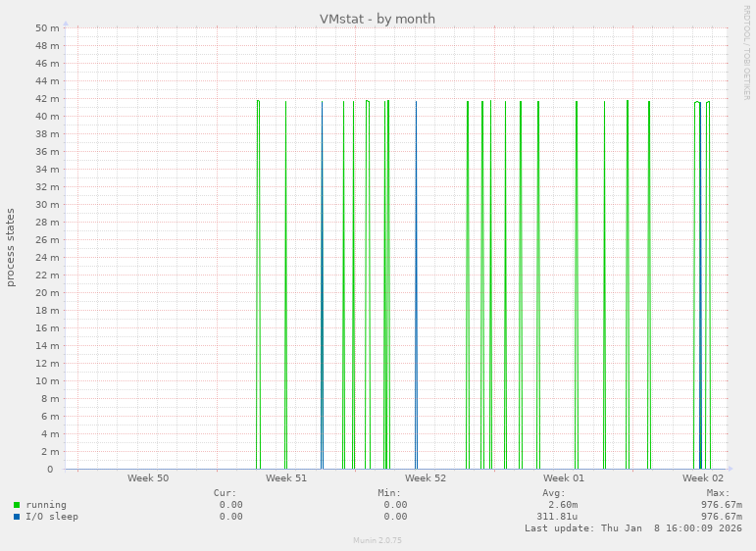The image size is (756, 551).
Task: Click the running row Min value 0.00
Action: click(395, 505)
